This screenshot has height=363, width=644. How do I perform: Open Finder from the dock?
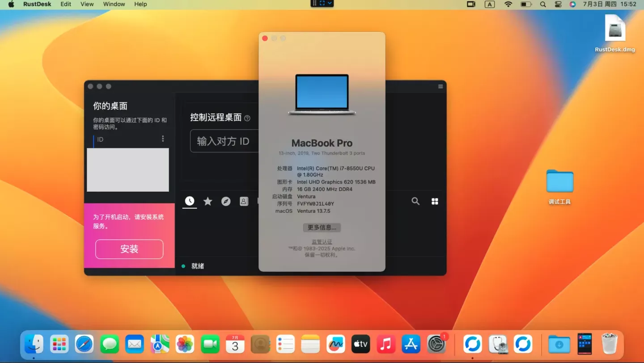click(34, 344)
